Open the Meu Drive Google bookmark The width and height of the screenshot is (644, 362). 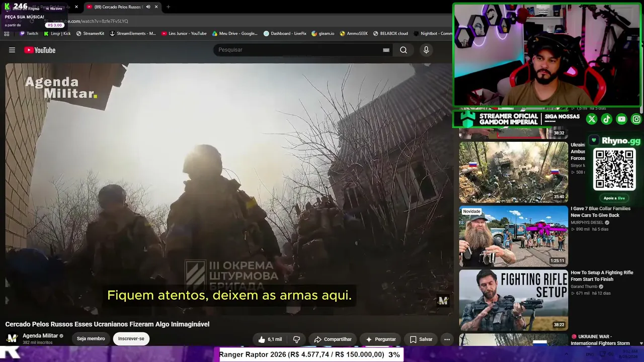point(235,34)
